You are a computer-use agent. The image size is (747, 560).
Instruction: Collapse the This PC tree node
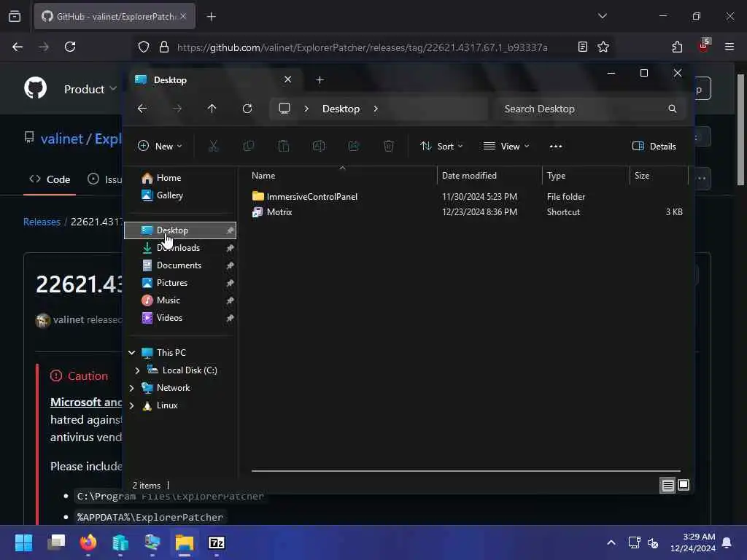pyautogui.click(x=131, y=353)
